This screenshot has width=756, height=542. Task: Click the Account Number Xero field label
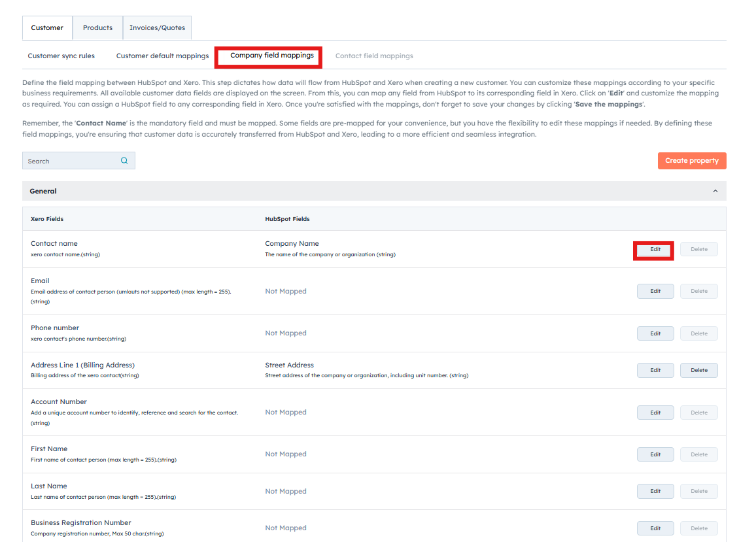point(59,401)
